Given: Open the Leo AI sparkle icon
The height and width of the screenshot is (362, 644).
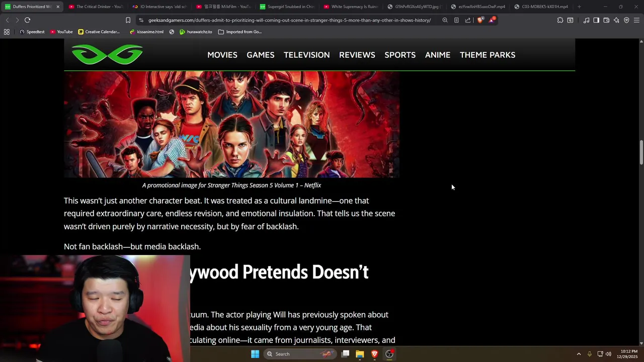Looking at the screenshot, I should pos(616,20).
